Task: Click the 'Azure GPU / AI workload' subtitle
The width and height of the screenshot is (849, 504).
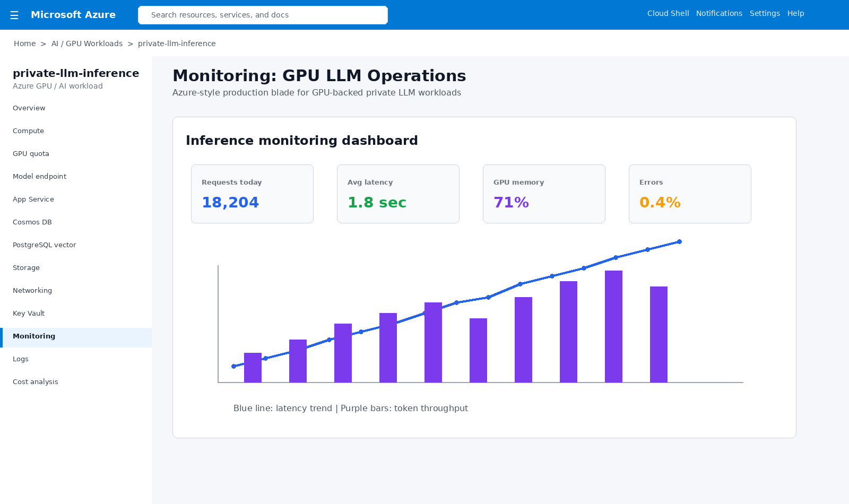Action: point(58,86)
